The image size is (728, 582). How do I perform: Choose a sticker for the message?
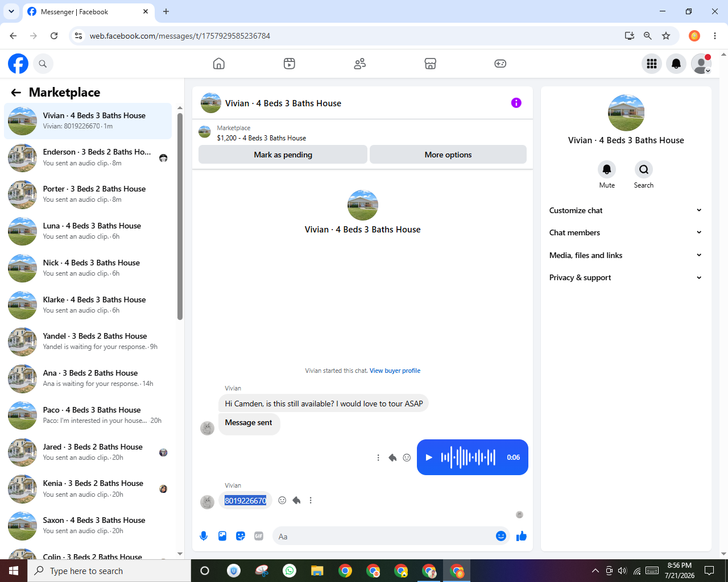pos(241,536)
